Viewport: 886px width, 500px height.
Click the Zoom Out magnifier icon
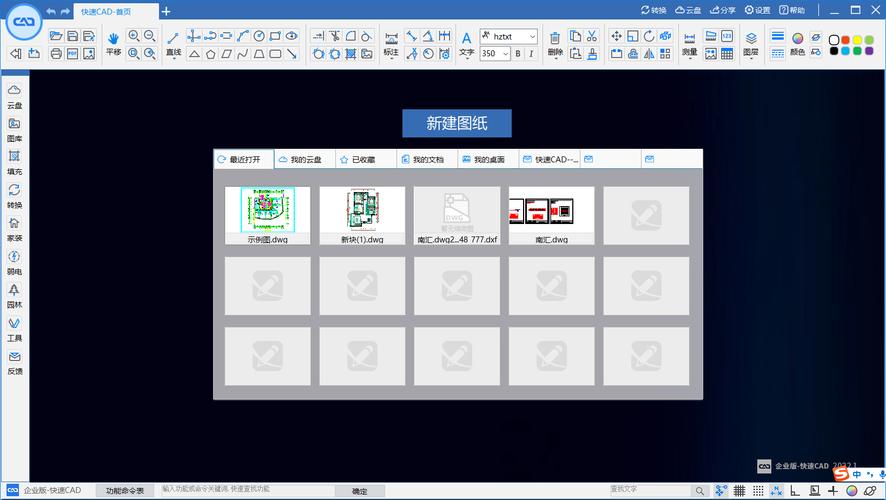150,36
